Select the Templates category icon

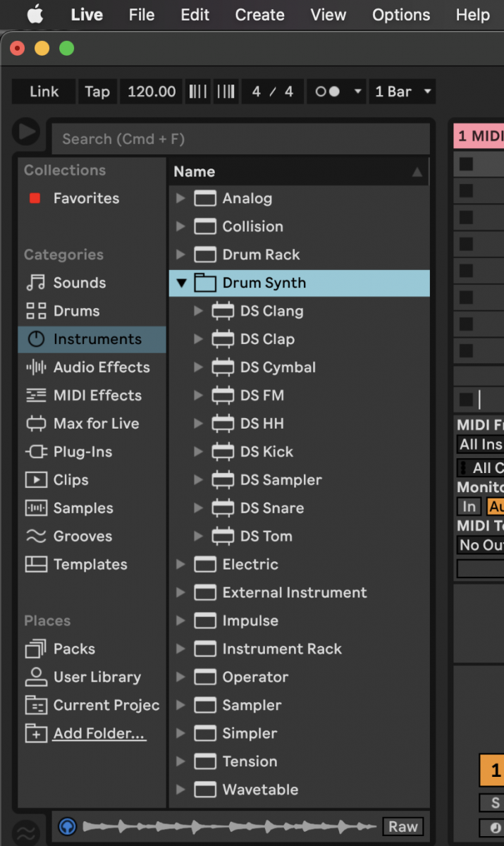(35, 565)
